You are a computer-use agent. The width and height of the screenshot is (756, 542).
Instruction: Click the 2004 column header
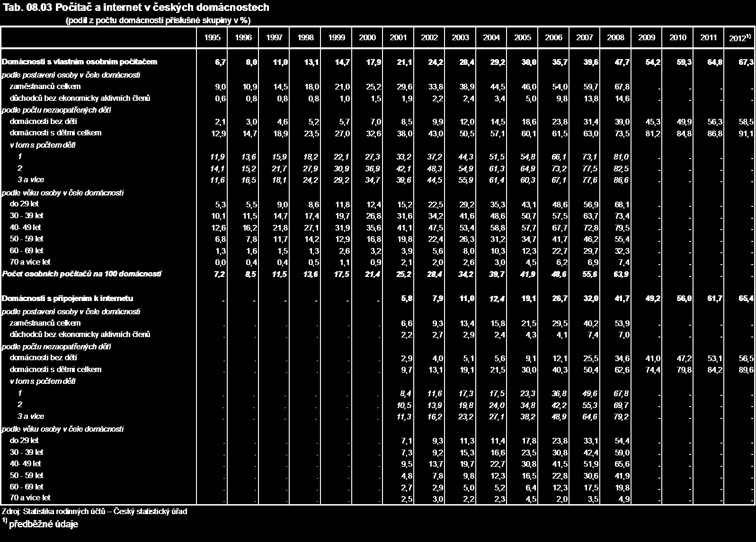(x=491, y=38)
